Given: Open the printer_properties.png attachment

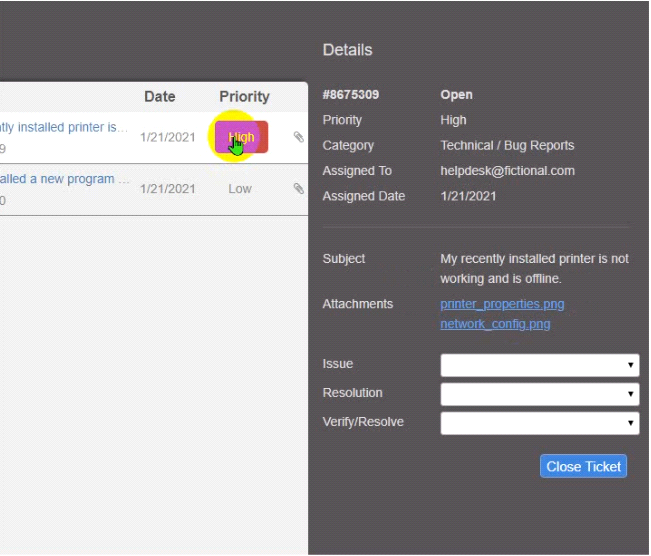Looking at the screenshot, I should click(502, 304).
